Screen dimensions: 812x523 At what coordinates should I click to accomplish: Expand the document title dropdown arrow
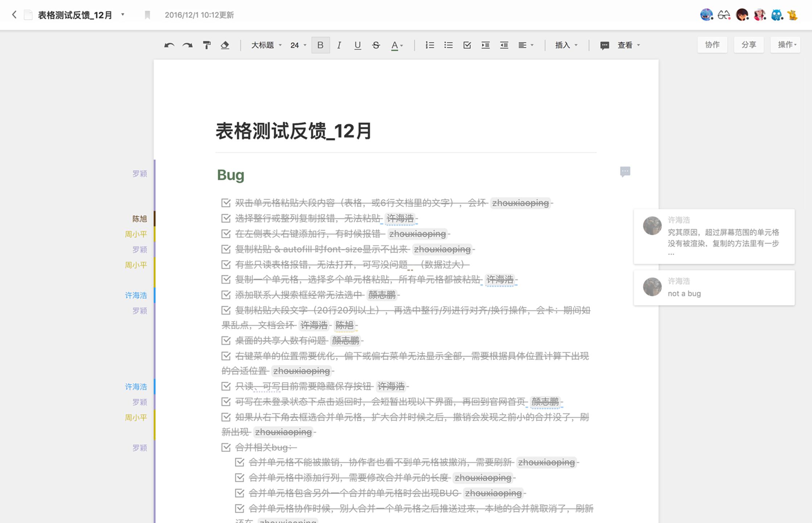click(123, 14)
